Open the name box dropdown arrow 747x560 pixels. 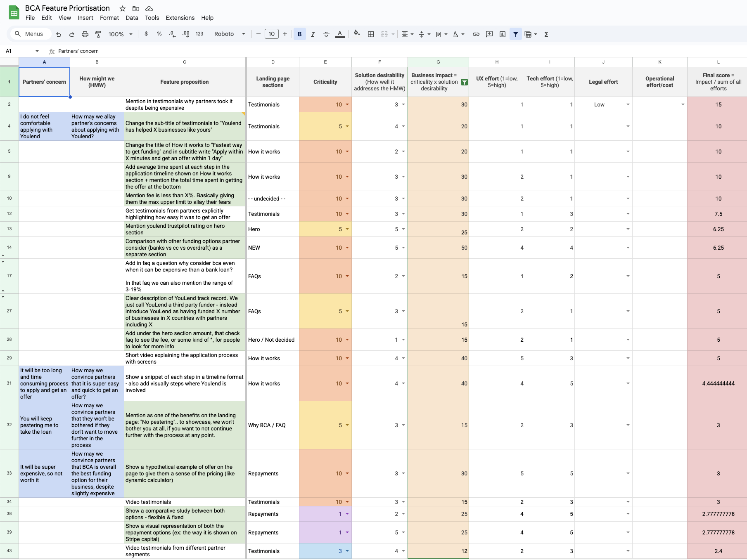(37, 51)
